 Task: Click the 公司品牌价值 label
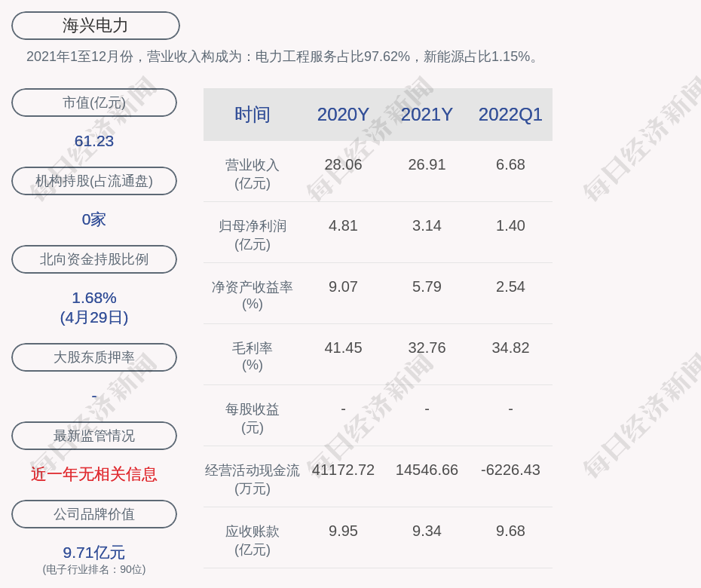(x=94, y=514)
